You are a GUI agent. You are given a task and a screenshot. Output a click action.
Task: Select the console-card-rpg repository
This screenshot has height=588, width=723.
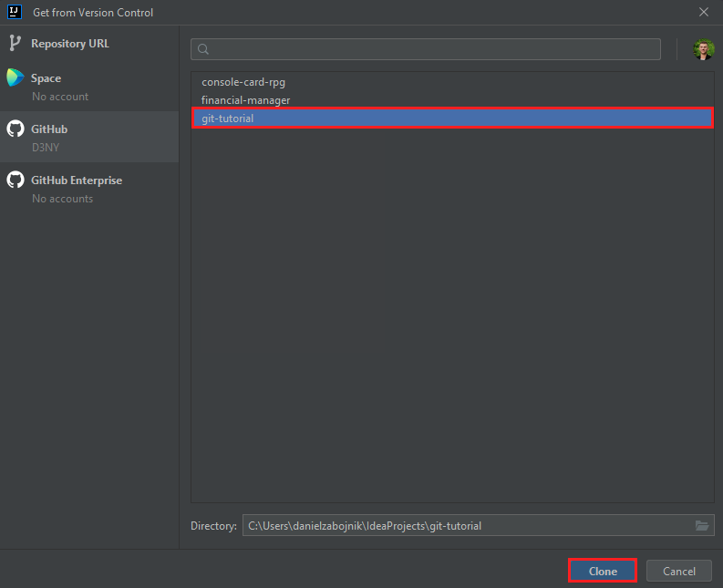(x=452, y=82)
